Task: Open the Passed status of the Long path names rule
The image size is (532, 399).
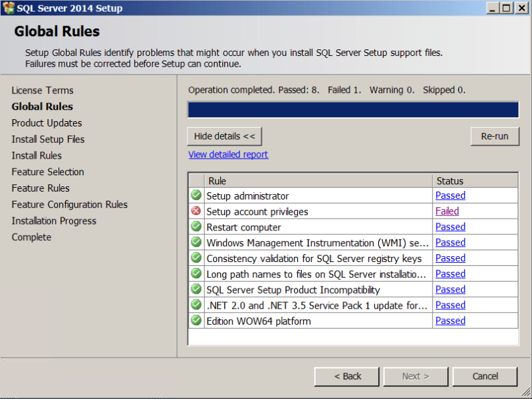Action: pyautogui.click(x=450, y=274)
